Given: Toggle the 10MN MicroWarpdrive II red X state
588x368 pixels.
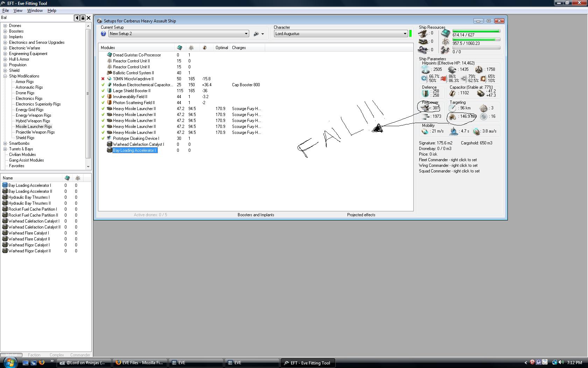Looking at the screenshot, I should pos(103,79).
